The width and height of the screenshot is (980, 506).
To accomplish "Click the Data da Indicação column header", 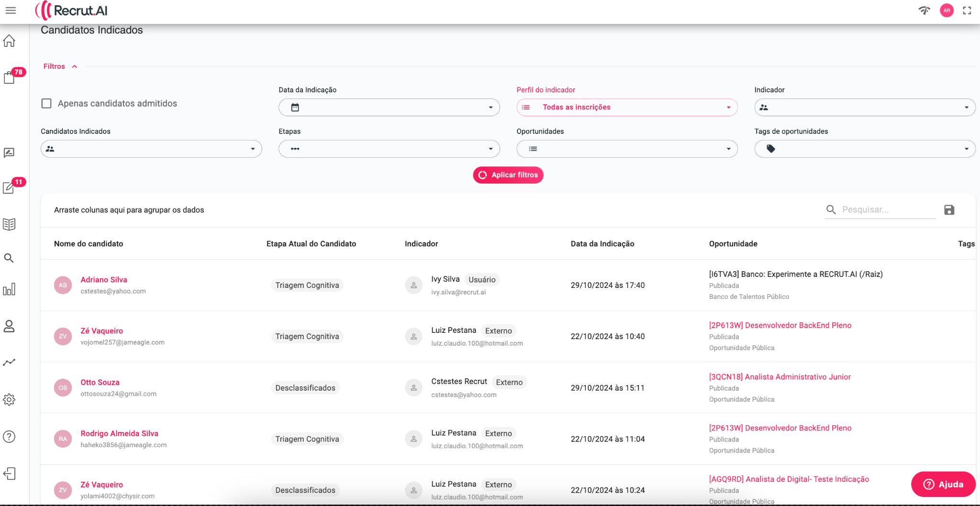I will pyautogui.click(x=602, y=244).
